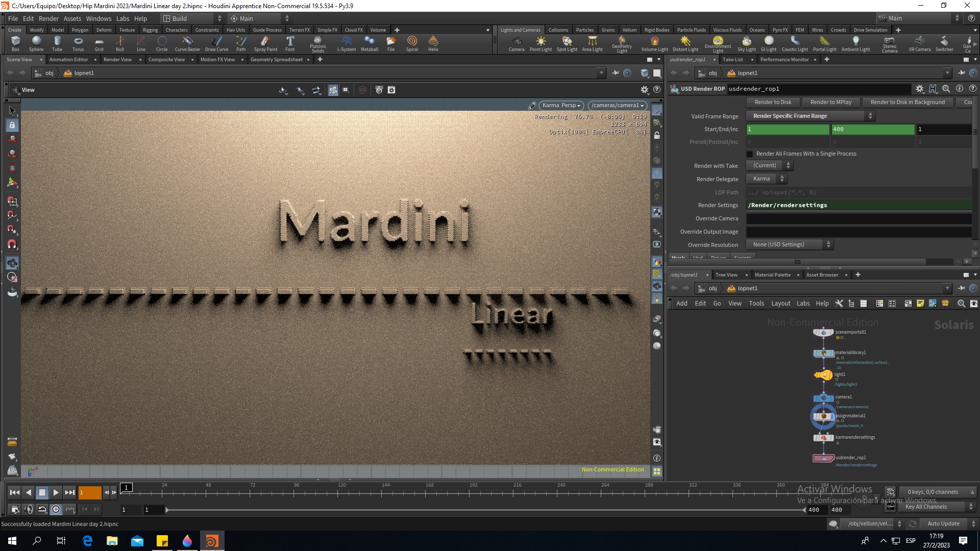This screenshot has width=980, height=551.
Task: Open File Explorer from the taskbar
Action: click(112, 541)
